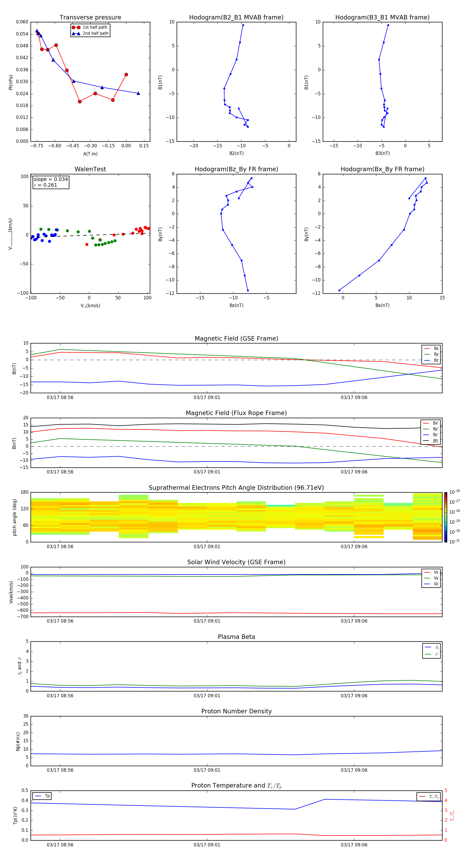This screenshot has height=868, width=473.
Task: Click 'Suprathermal Electrons Pitch Angle Distribution' title
Action: tap(236, 488)
